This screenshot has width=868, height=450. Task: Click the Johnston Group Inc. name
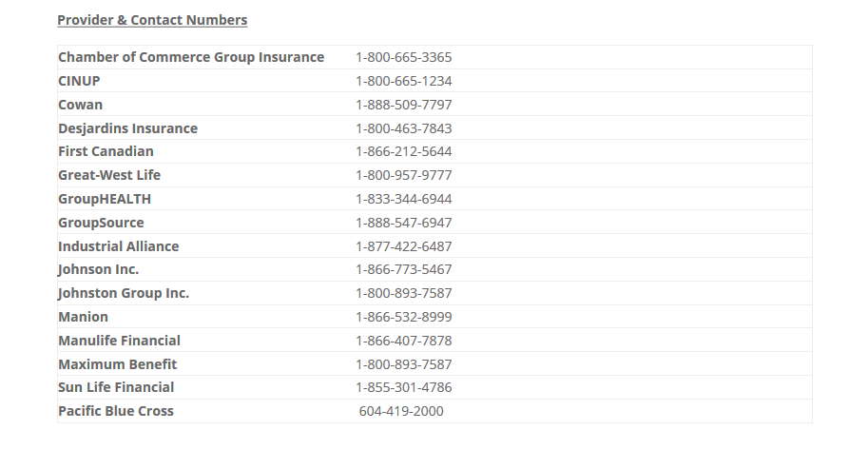tap(124, 293)
